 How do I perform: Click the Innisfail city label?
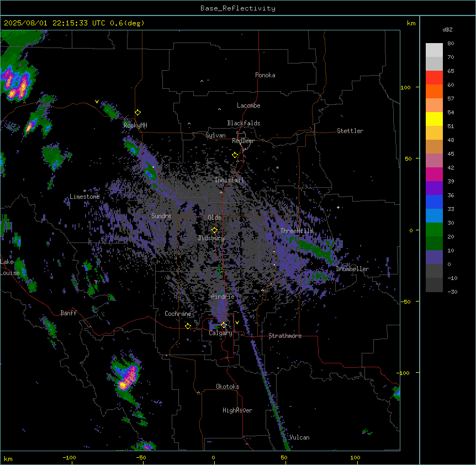coord(229,180)
